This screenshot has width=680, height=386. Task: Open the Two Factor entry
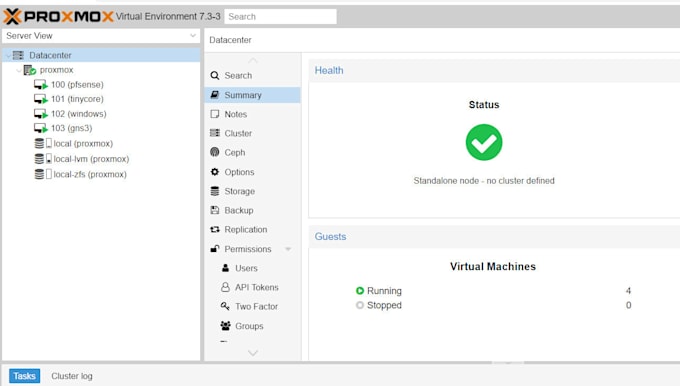[x=252, y=306]
